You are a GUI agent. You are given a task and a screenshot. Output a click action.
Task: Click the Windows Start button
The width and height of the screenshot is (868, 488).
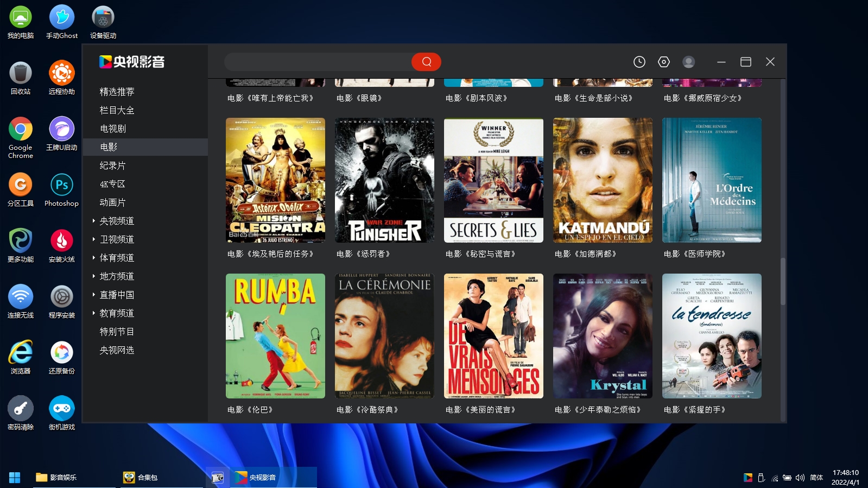(15, 477)
